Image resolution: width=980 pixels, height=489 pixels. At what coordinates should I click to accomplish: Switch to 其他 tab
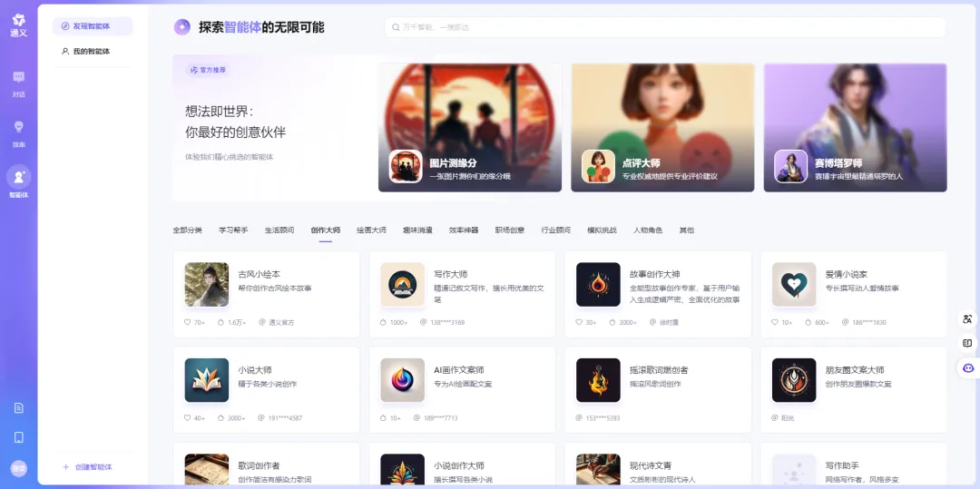point(686,230)
